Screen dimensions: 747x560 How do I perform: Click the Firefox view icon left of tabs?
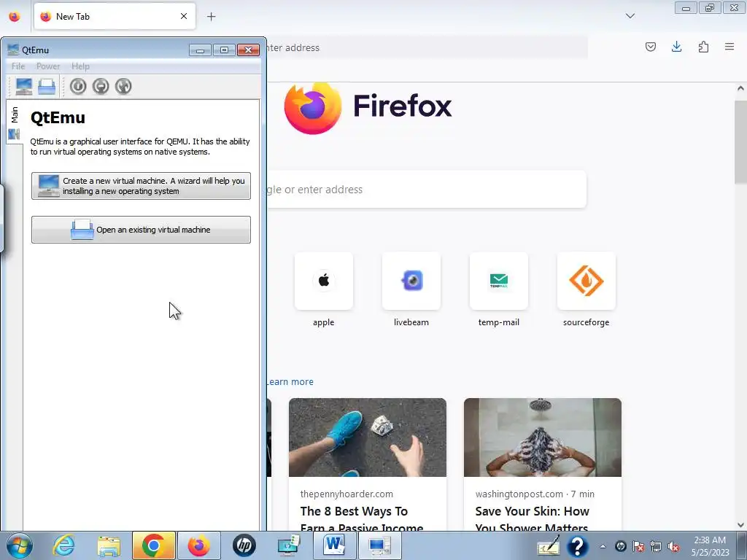(x=15, y=17)
